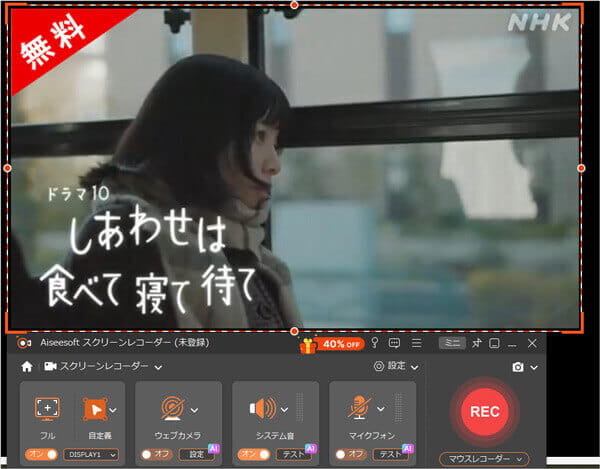Expand the webcam options arrow
Viewport: 600px width, 469px height.
click(194, 410)
